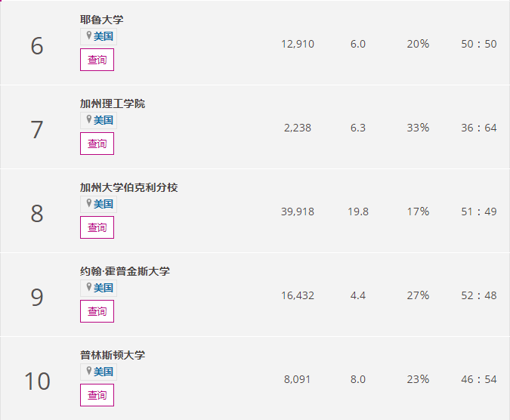
Task: Select 美国 under 普林斯顿大学
Action: tap(104, 372)
